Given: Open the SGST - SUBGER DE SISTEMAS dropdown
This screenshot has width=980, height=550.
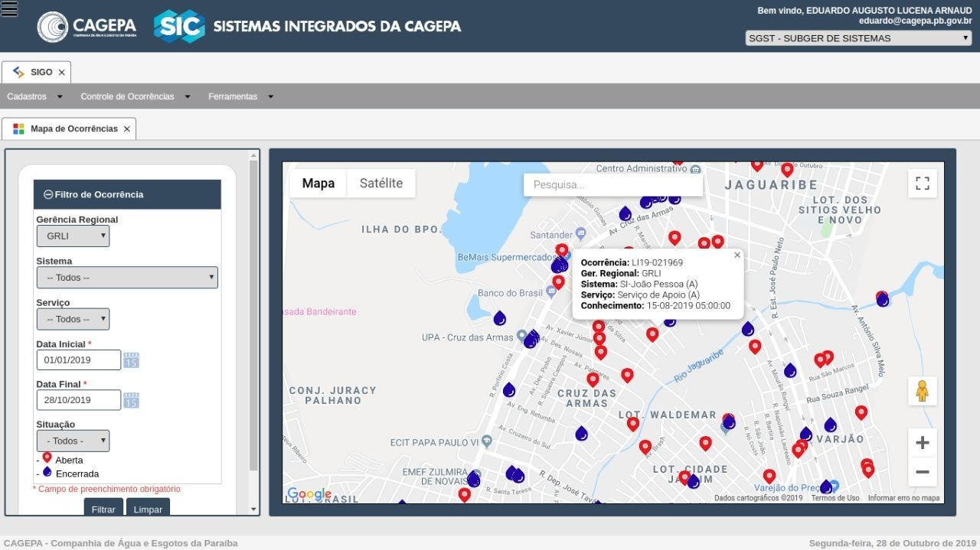Looking at the screenshot, I should coord(858,38).
